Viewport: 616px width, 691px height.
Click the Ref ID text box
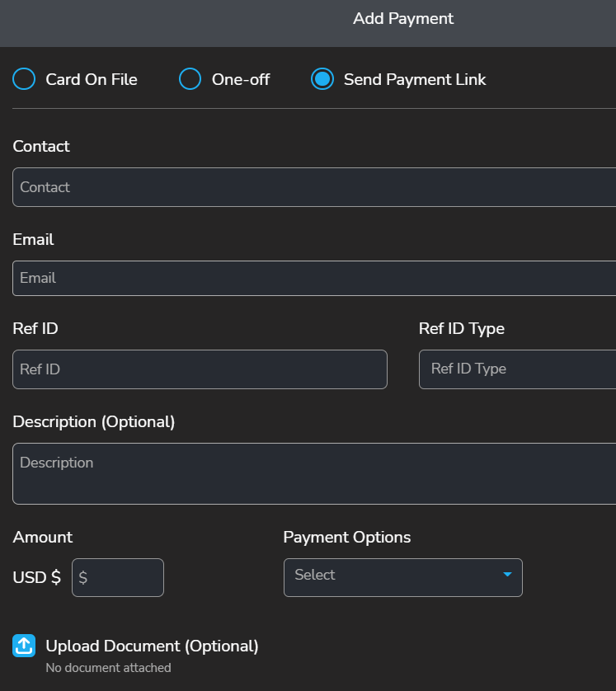click(x=200, y=369)
